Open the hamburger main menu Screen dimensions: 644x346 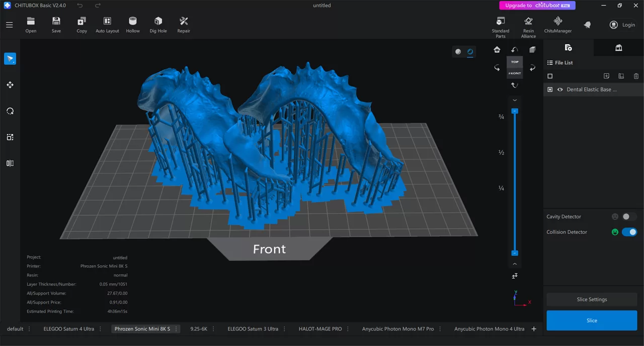point(9,25)
